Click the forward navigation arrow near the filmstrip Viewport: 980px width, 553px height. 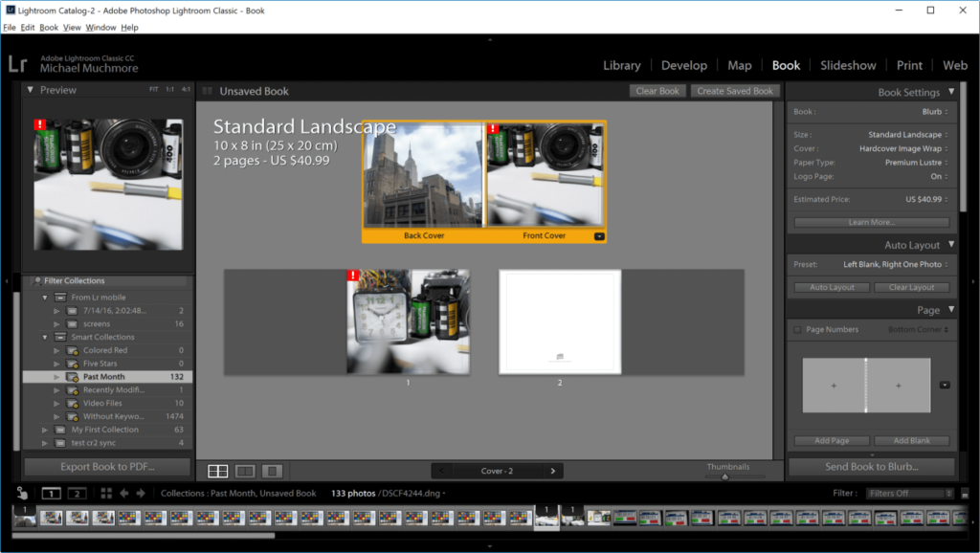click(141, 493)
